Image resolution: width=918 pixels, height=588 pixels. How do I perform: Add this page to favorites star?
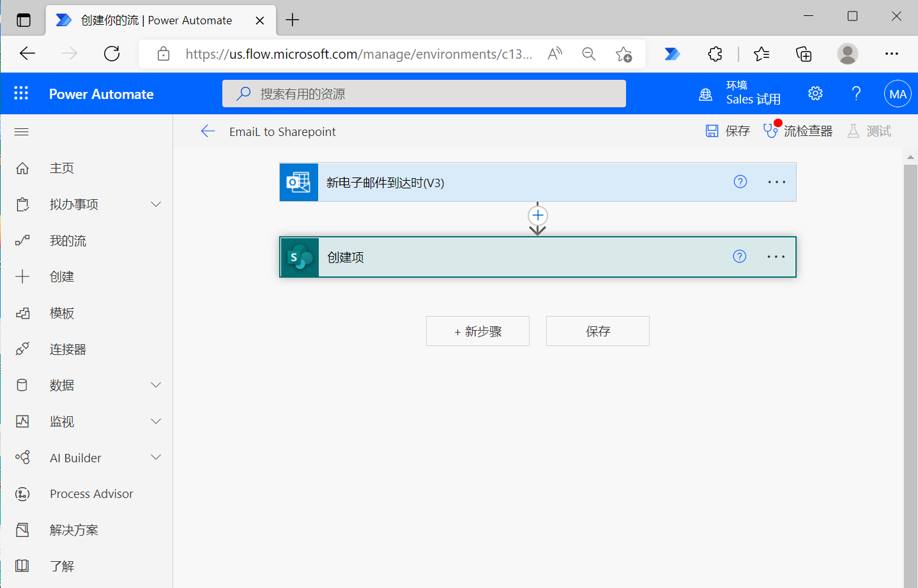coord(623,54)
